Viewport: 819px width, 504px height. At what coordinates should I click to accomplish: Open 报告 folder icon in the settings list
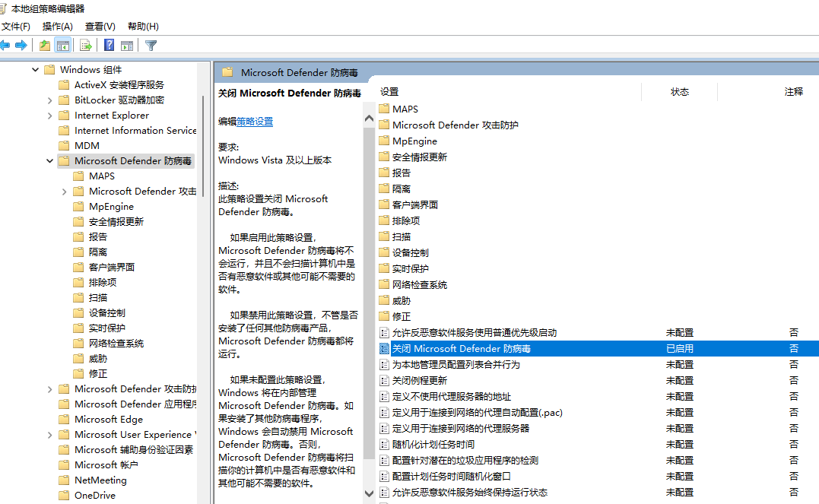384,173
